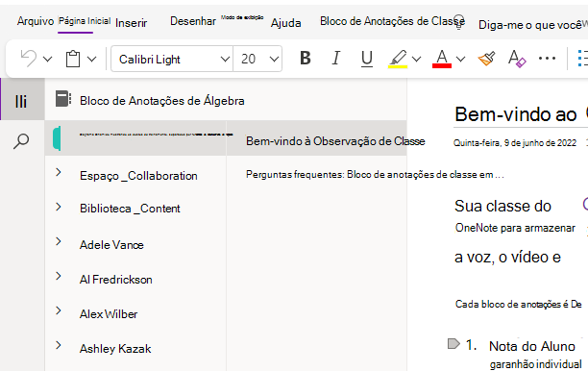The image size is (588, 371).
Task: Click the Undo arrow icon
Action: tap(29, 59)
